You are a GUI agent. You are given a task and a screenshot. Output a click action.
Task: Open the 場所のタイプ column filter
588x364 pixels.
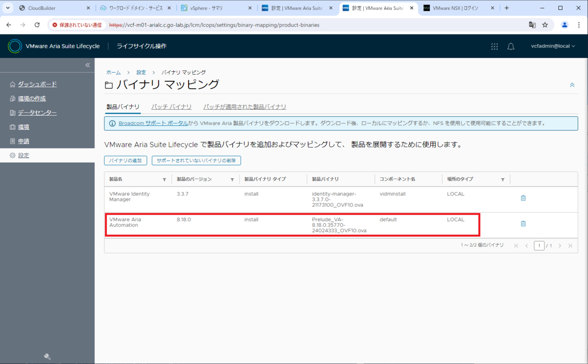pyautogui.click(x=502, y=180)
